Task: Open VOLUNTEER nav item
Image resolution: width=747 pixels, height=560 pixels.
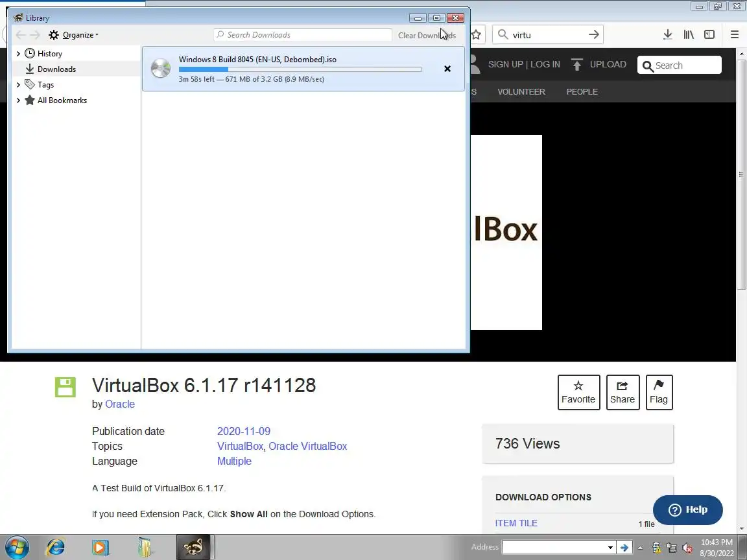Action: click(x=521, y=92)
